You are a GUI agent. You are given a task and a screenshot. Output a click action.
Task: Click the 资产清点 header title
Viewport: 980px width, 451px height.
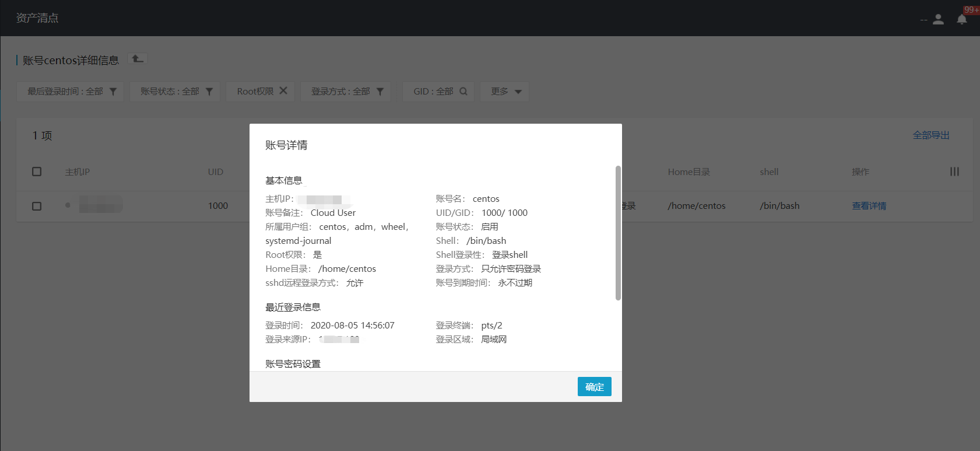click(37, 18)
